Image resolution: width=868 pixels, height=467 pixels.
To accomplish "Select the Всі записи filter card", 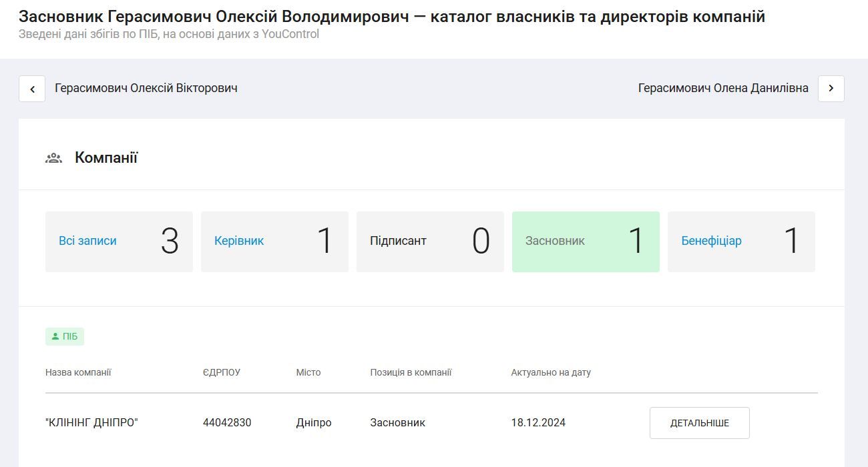I will (118, 242).
